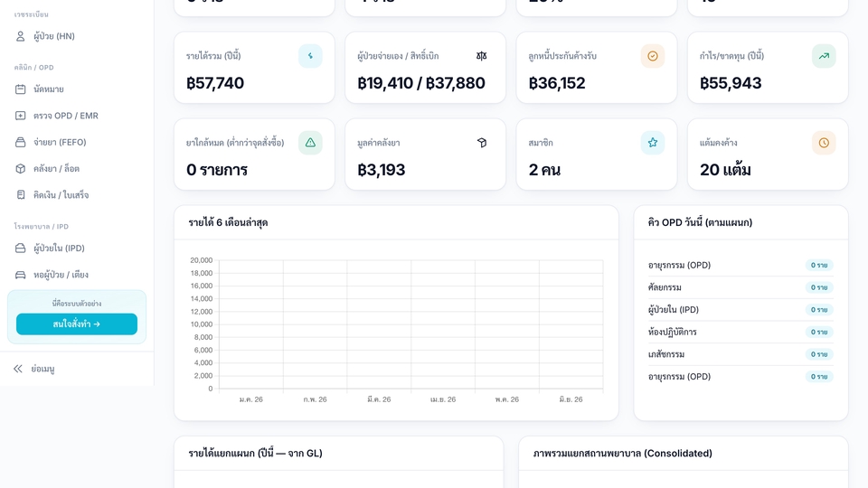Click the warning triangle icon on ยาใกล้หมด card

[310, 143]
